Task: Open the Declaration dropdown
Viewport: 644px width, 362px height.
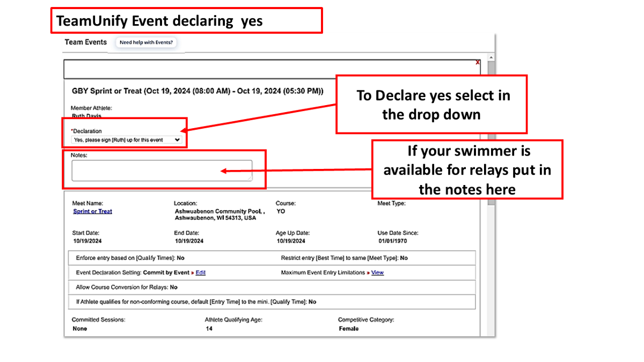Action: click(x=127, y=140)
